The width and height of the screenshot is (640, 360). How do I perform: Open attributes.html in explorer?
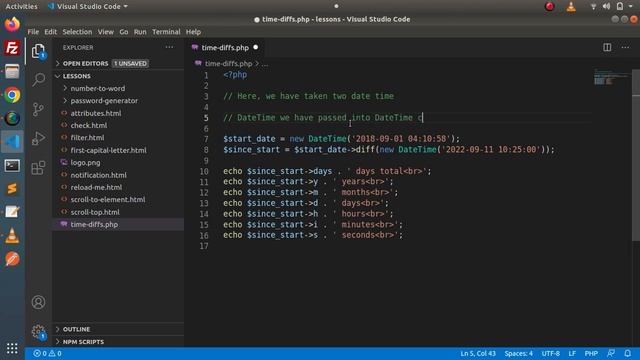coord(96,113)
